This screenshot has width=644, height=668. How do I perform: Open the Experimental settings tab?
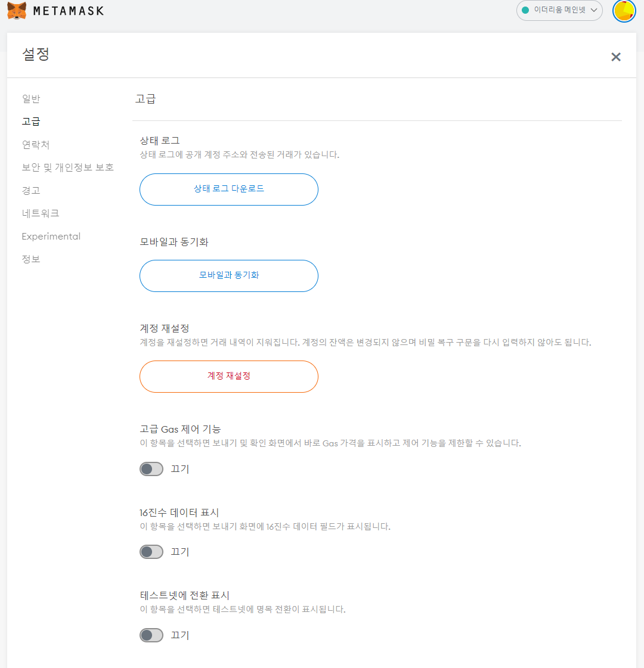[x=51, y=237]
